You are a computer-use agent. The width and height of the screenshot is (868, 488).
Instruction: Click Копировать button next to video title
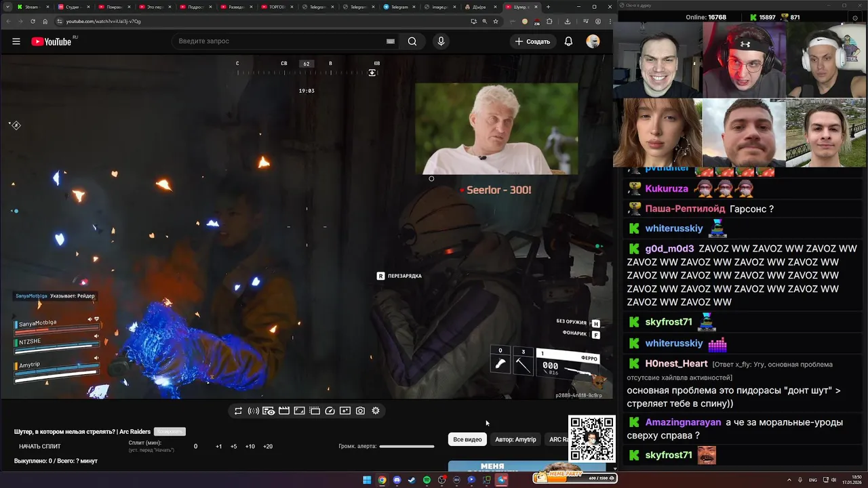(169, 431)
